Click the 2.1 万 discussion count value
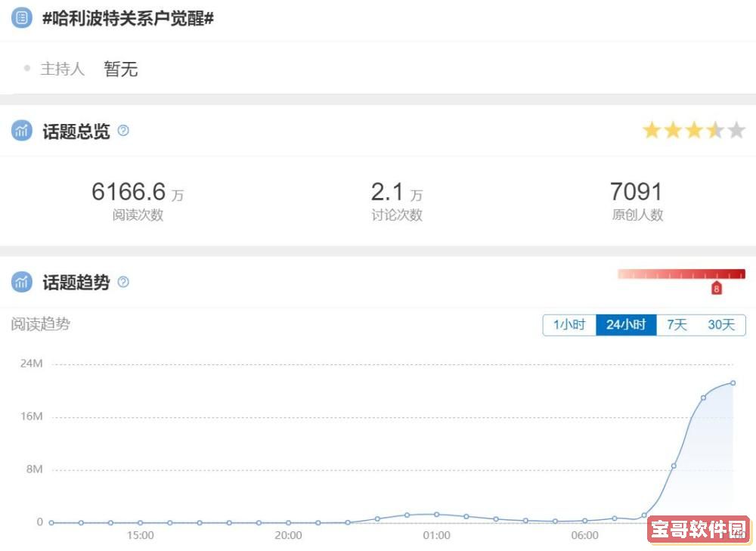 (397, 191)
